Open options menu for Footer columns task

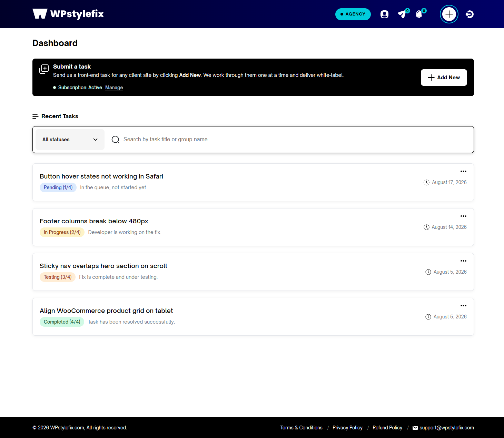click(463, 216)
